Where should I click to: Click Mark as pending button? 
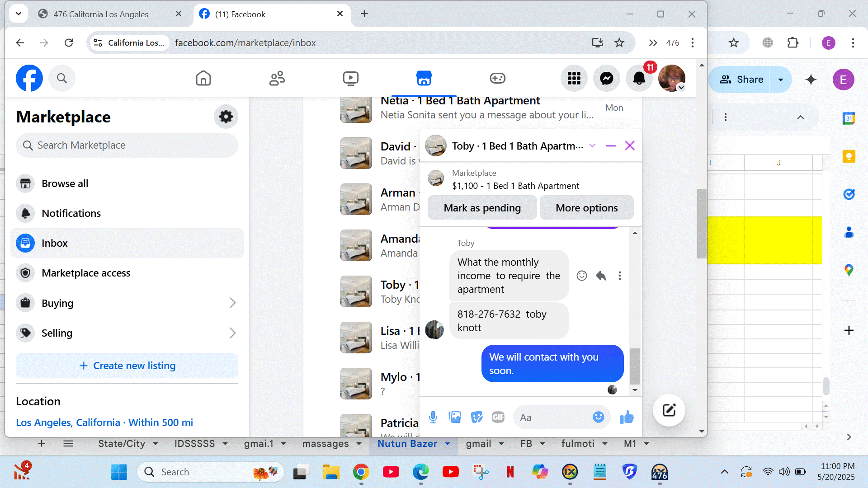482,208
